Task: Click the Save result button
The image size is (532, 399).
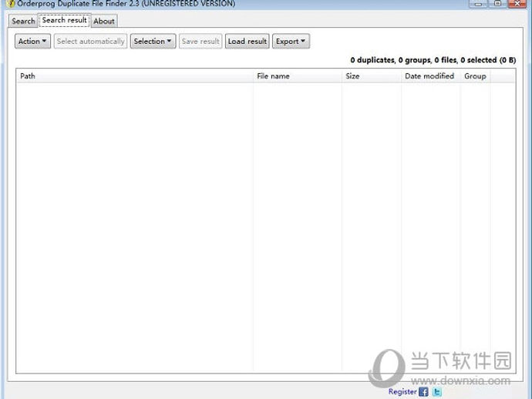Action: tap(200, 42)
